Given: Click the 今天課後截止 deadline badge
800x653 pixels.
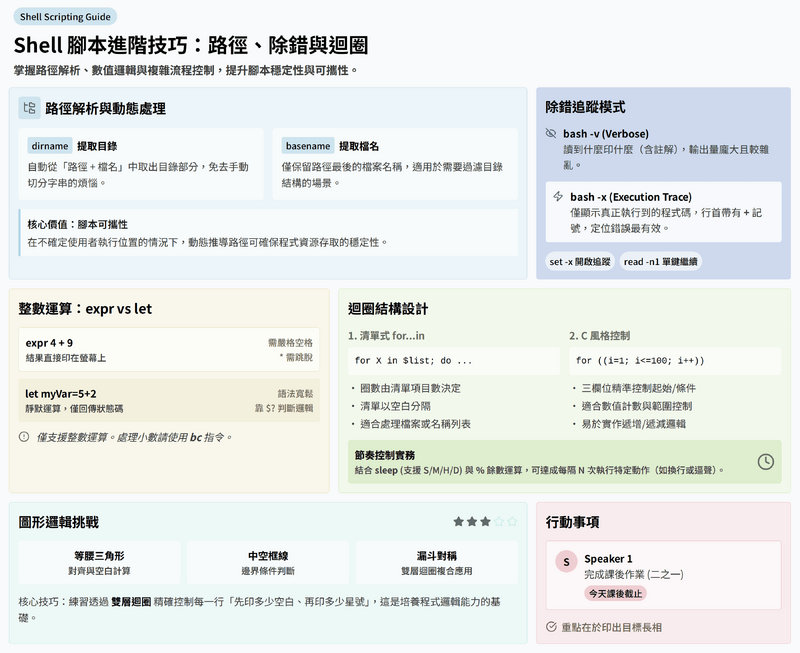Looking at the screenshot, I should pos(616,593).
